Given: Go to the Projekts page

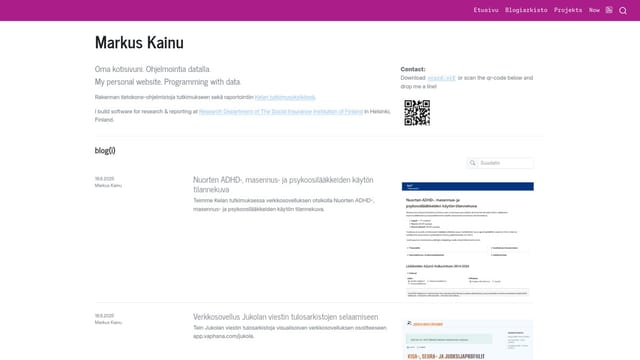Looking at the screenshot, I should [568, 10].
